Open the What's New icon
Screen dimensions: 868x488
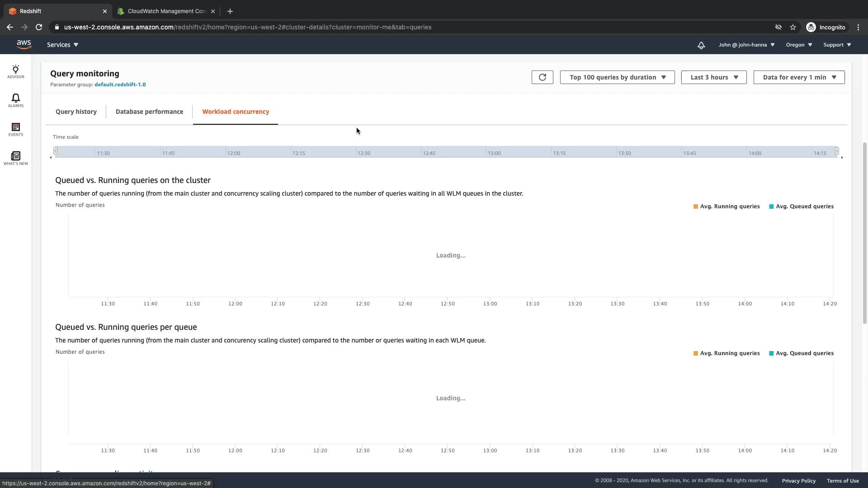[x=15, y=158]
